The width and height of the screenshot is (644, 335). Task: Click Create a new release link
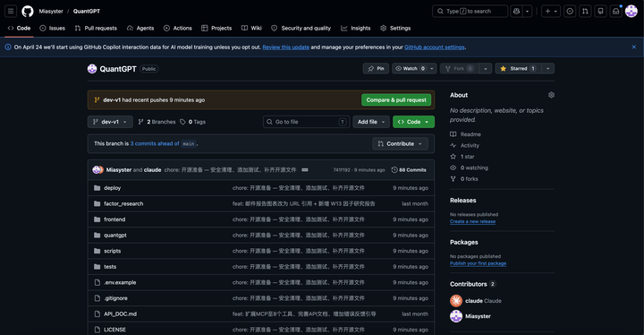tap(472, 221)
